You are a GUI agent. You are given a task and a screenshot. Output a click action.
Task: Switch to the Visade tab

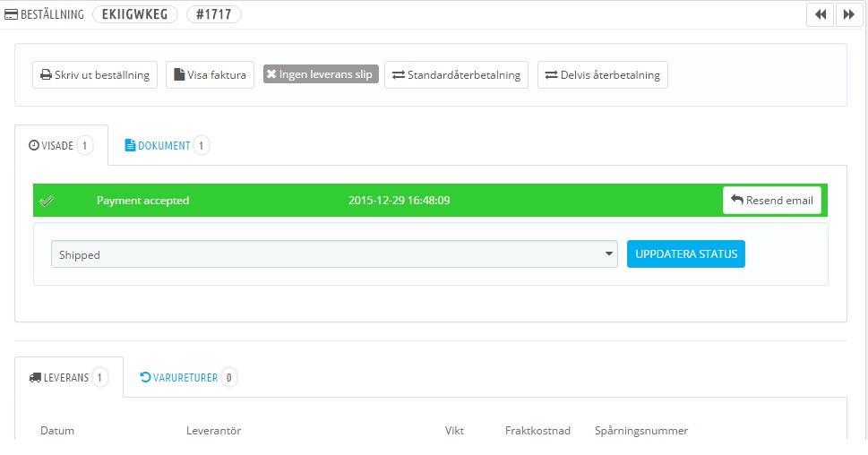[61, 146]
